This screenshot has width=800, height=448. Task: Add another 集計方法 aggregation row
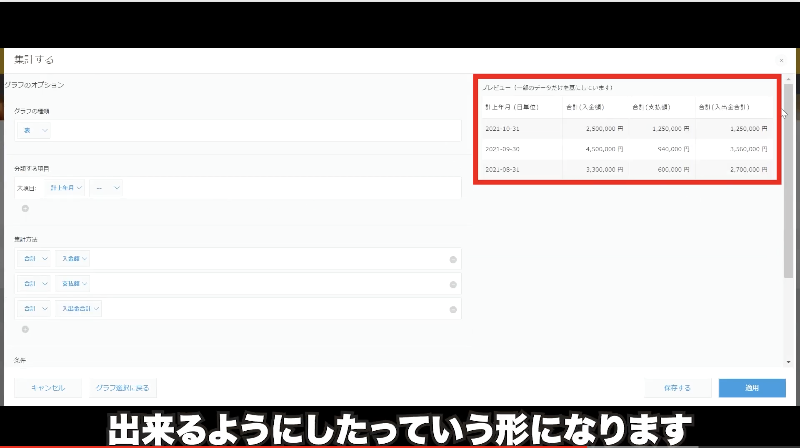(25, 329)
